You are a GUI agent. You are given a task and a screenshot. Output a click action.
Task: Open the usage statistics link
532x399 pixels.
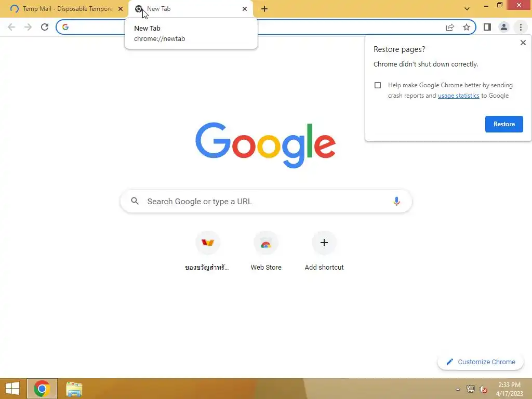pyautogui.click(x=458, y=96)
